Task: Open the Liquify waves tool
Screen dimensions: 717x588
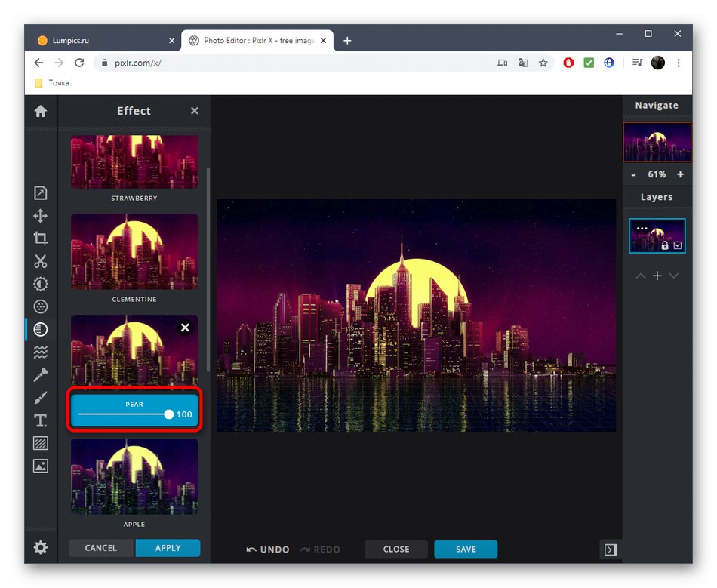Action: [40, 351]
